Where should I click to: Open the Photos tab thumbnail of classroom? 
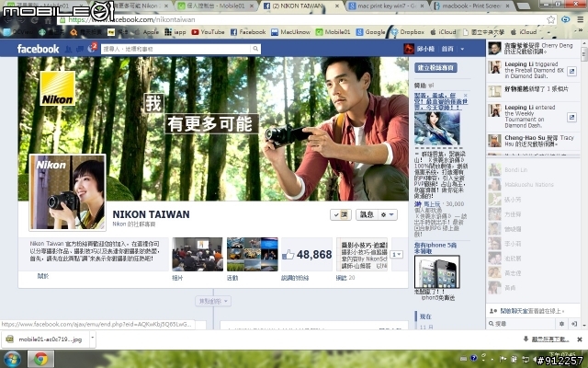(x=198, y=254)
